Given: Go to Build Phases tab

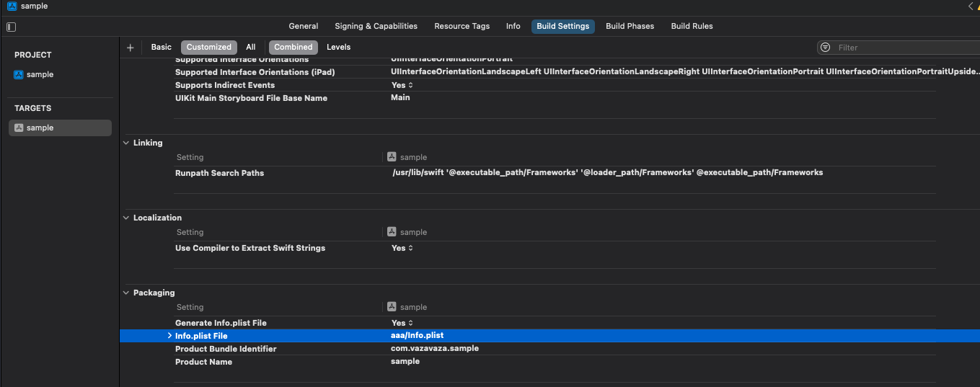Looking at the screenshot, I should point(630,26).
